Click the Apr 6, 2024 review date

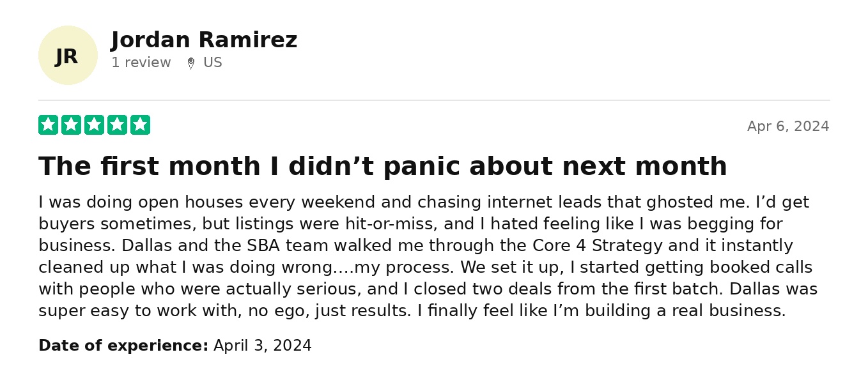(x=788, y=126)
